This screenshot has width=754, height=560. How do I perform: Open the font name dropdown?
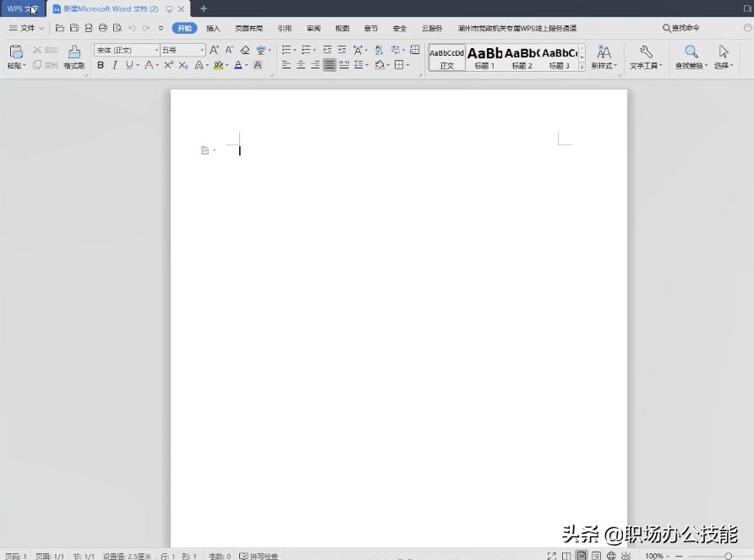point(157,50)
